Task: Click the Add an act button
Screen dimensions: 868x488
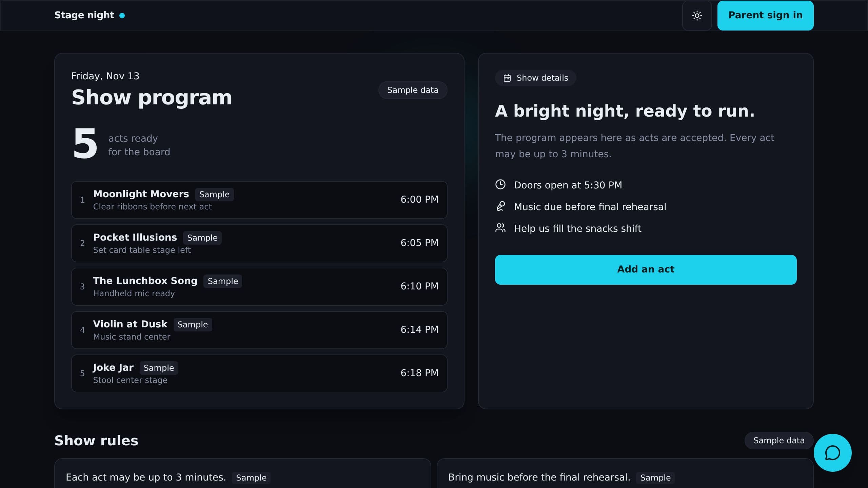Action: 646,269
